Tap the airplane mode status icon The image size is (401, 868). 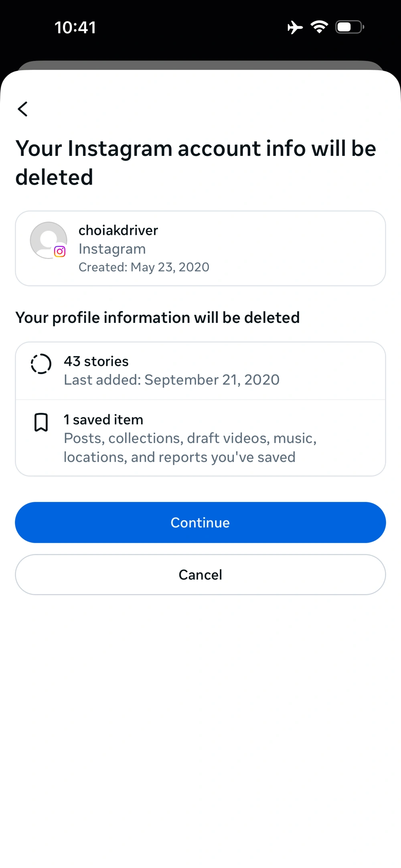point(295,27)
